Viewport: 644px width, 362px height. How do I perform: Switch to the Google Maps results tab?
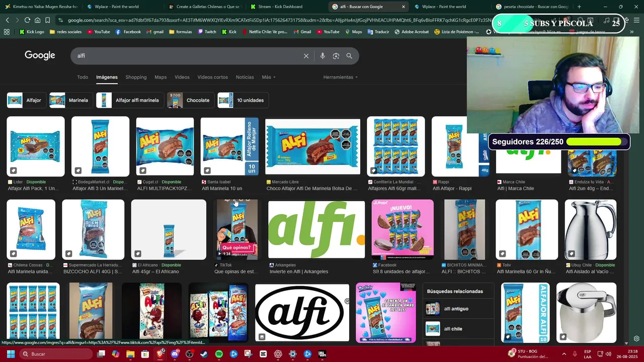pos(160,77)
